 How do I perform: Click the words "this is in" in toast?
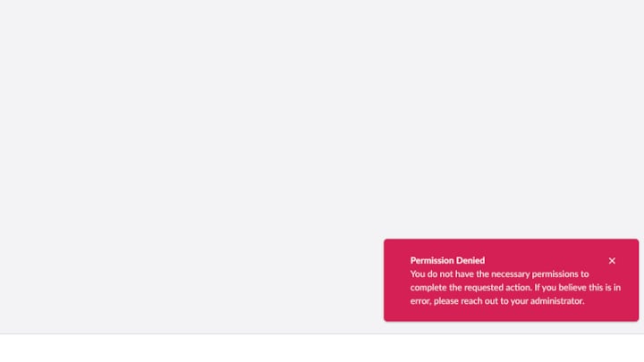[x=605, y=288]
